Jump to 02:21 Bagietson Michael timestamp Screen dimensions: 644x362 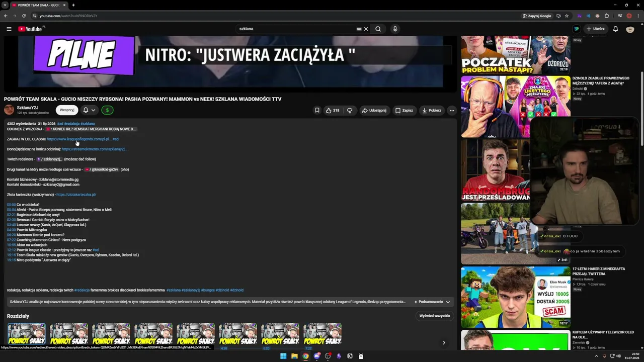[x=11, y=215]
